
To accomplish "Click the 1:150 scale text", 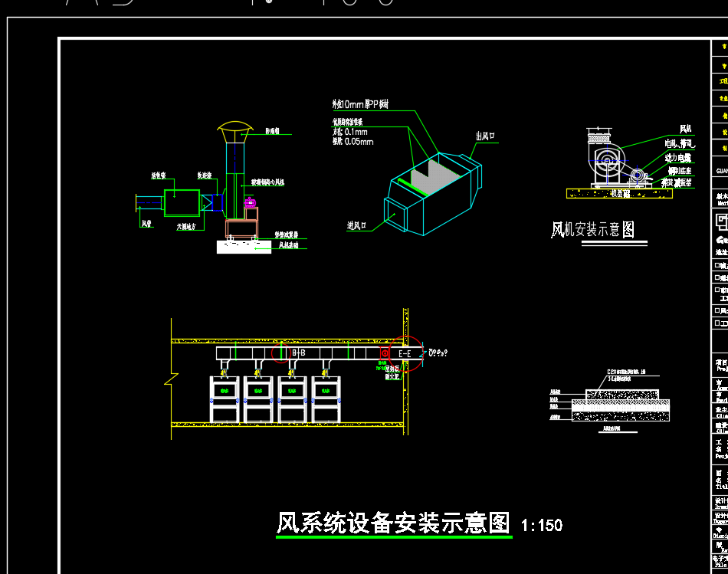I will click(541, 526).
